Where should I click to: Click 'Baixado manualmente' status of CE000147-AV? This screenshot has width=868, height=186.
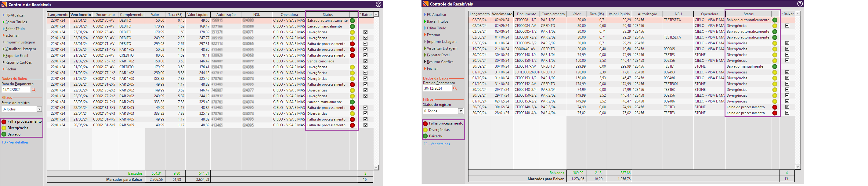point(745,66)
